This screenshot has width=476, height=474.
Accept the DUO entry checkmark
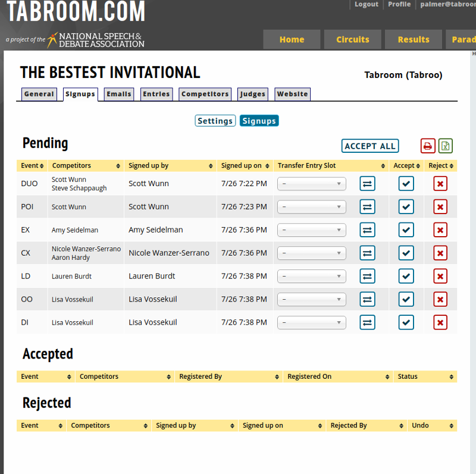[406, 184]
